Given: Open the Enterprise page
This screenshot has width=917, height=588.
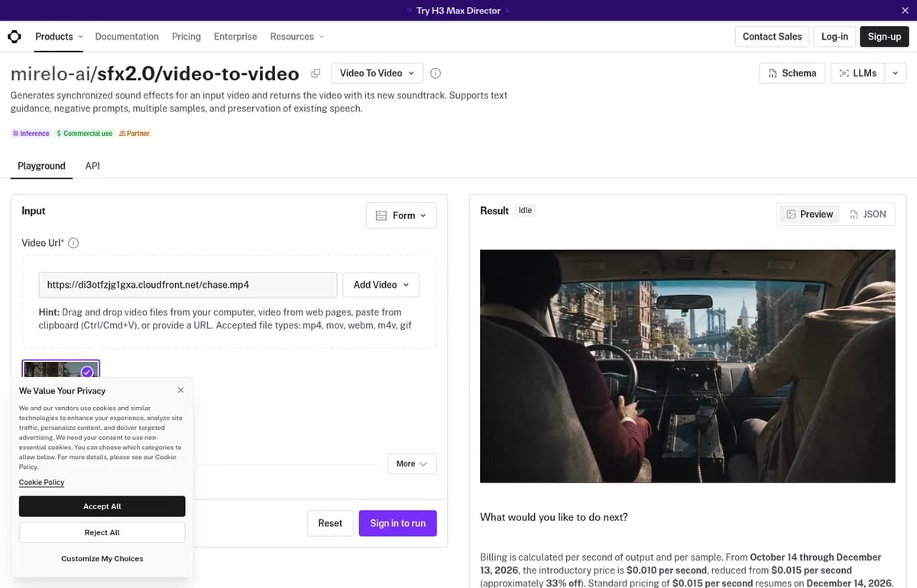Looking at the screenshot, I should click(x=235, y=37).
